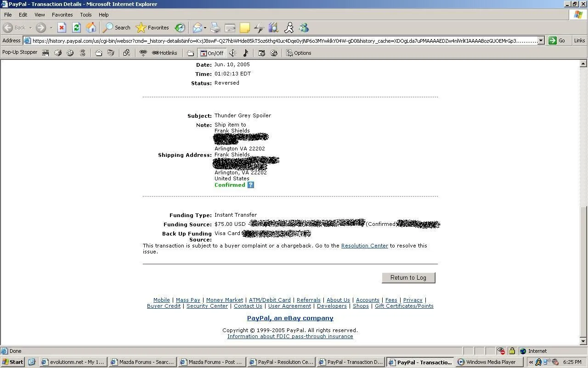Click the speaker sound icon in Pop-Up Stopper bar
The height and width of the screenshot is (368, 588).
click(233, 53)
